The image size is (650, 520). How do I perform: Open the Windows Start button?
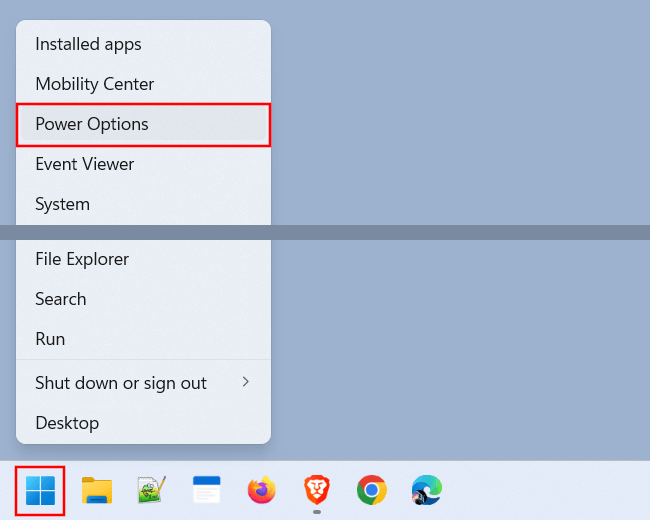[40, 491]
